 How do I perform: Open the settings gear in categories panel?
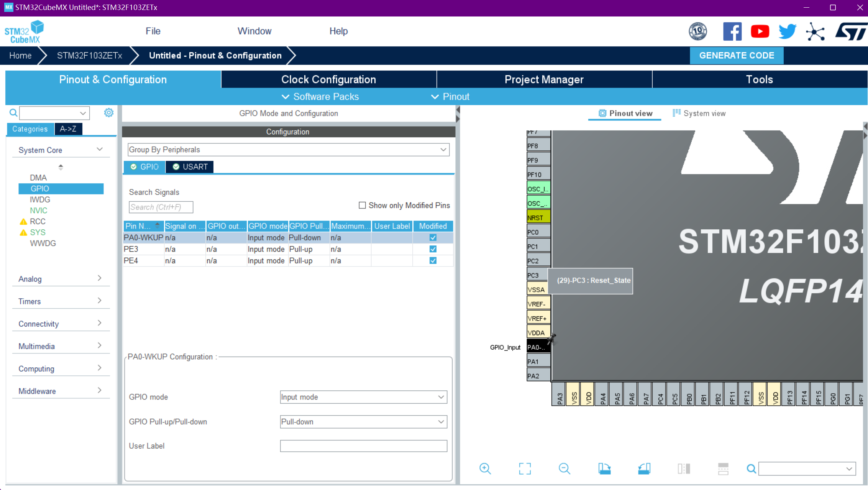tap(109, 113)
